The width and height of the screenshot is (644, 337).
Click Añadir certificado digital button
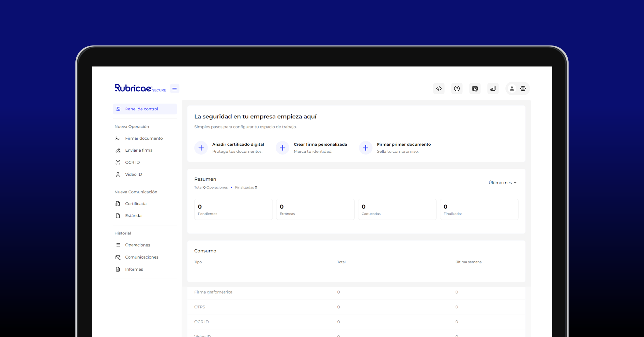coord(201,147)
